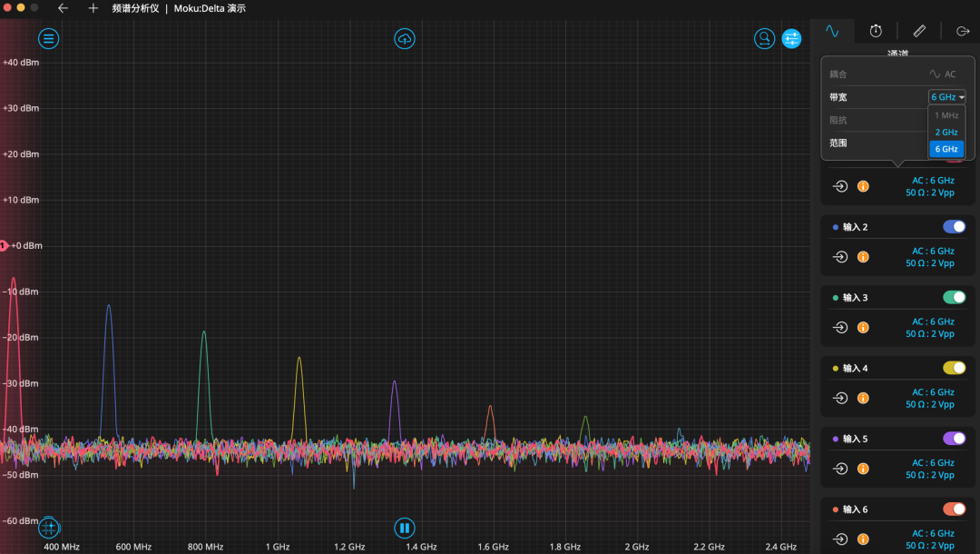This screenshot has width=980, height=554.
Task: Click the Input 2 channel label
Action: click(x=855, y=227)
